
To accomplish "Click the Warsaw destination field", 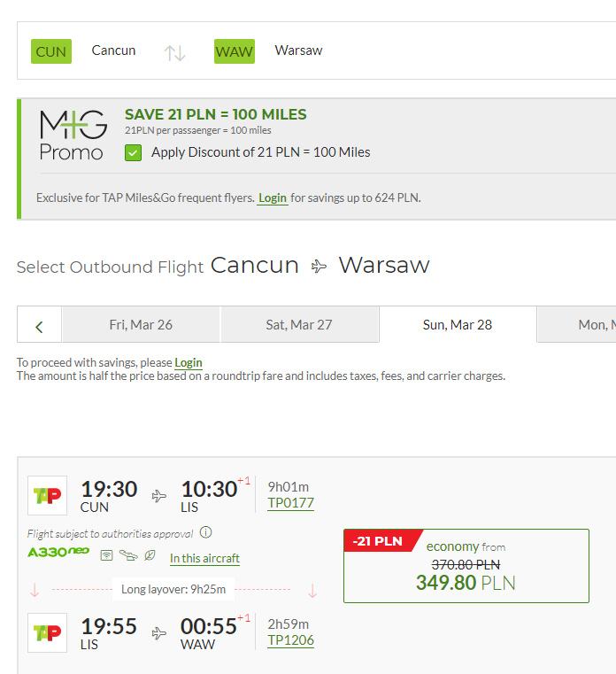I will tap(298, 50).
